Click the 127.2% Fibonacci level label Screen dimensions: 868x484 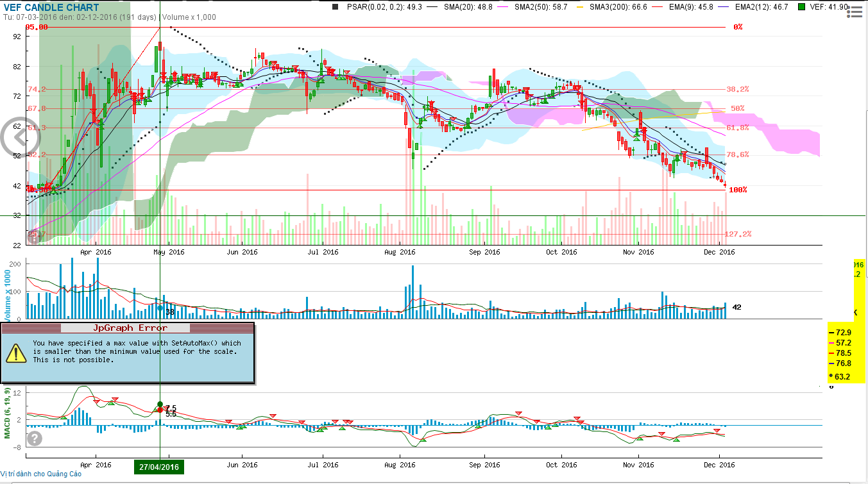738,234
